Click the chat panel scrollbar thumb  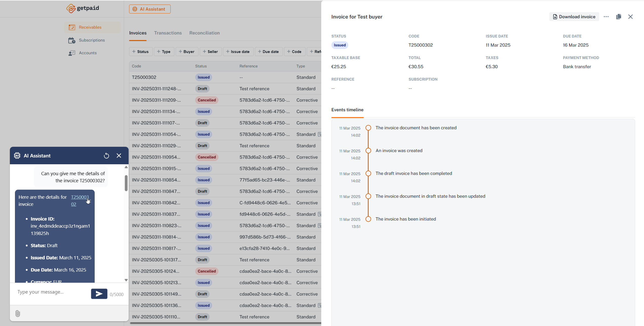point(126,183)
